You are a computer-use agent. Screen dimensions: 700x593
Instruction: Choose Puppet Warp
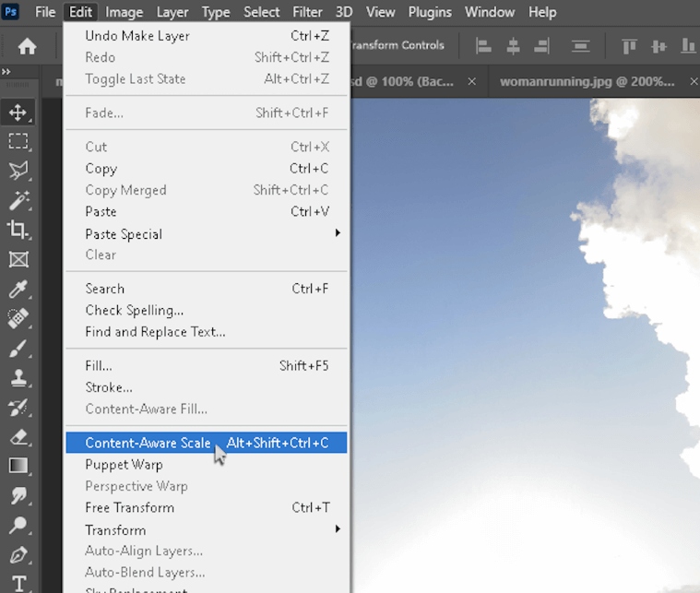tap(207, 465)
